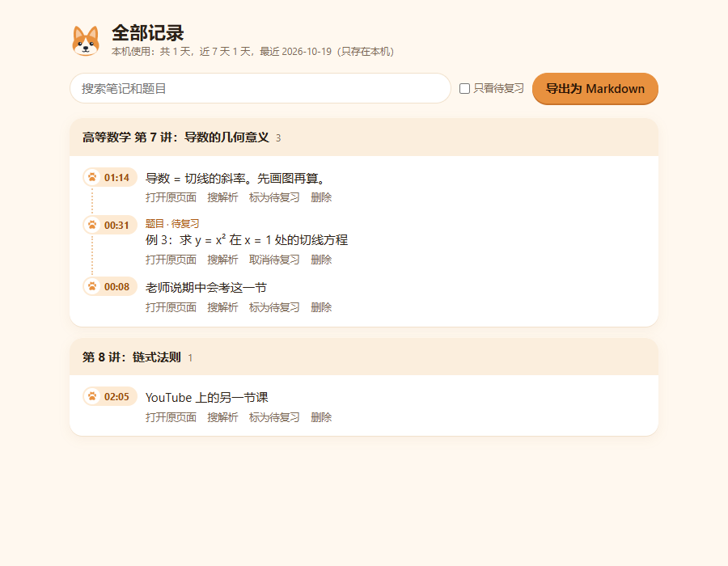Click 取消待复习 on 例 3 question
This screenshot has width=728, height=566.
click(x=274, y=260)
